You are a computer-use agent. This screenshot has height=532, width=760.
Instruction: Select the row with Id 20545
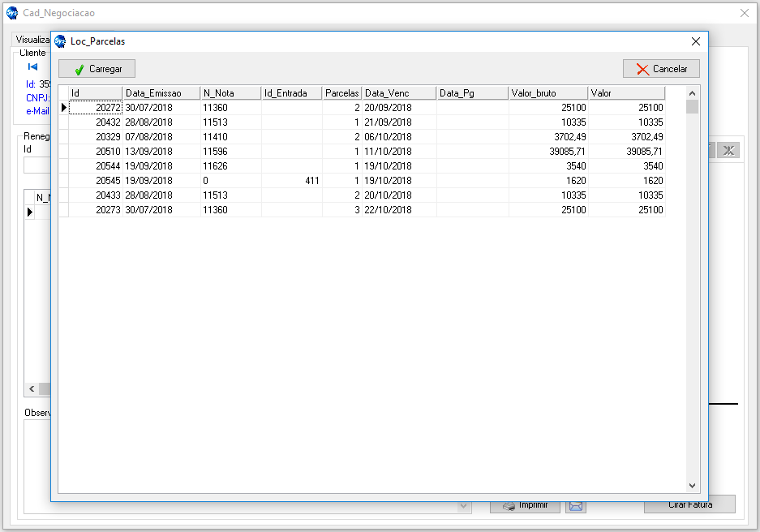(x=96, y=181)
